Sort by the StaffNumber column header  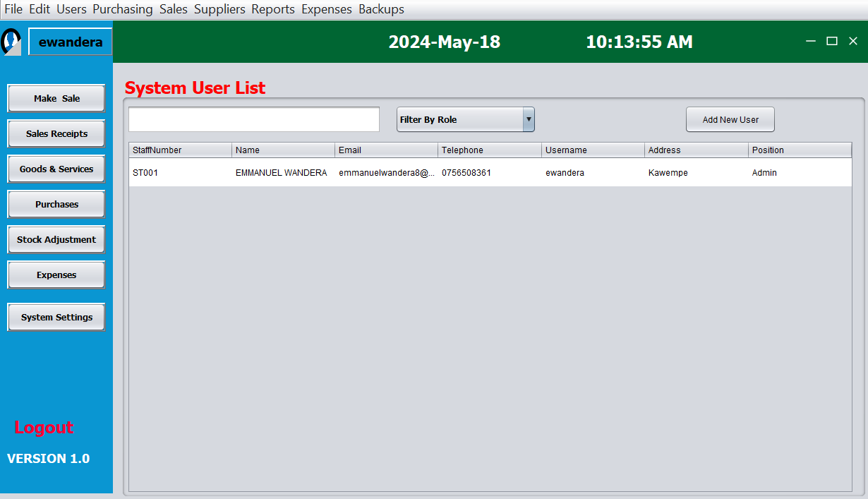tap(180, 150)
